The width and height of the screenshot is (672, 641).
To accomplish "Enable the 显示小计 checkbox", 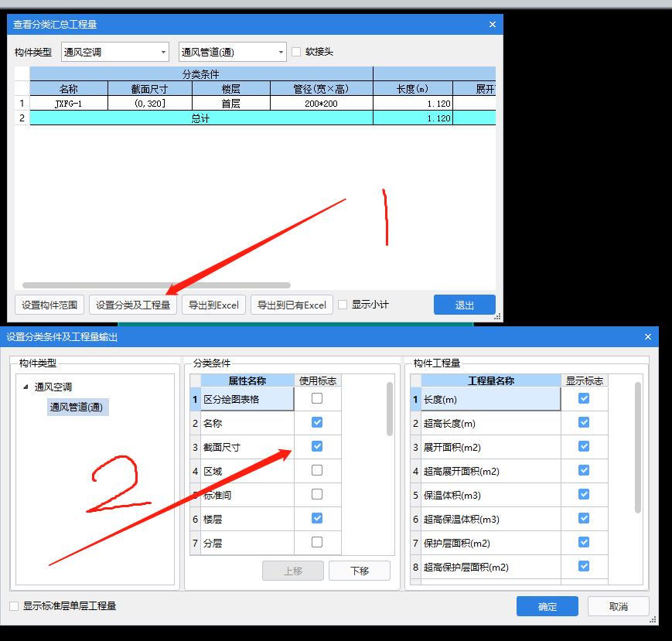I will point(343,305).
